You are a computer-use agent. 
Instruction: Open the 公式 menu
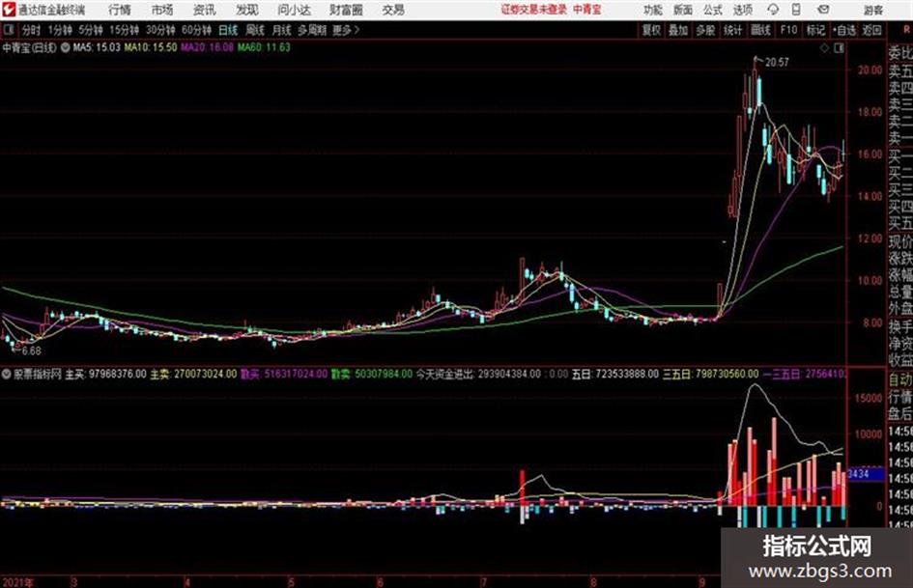tap(713, 10)
